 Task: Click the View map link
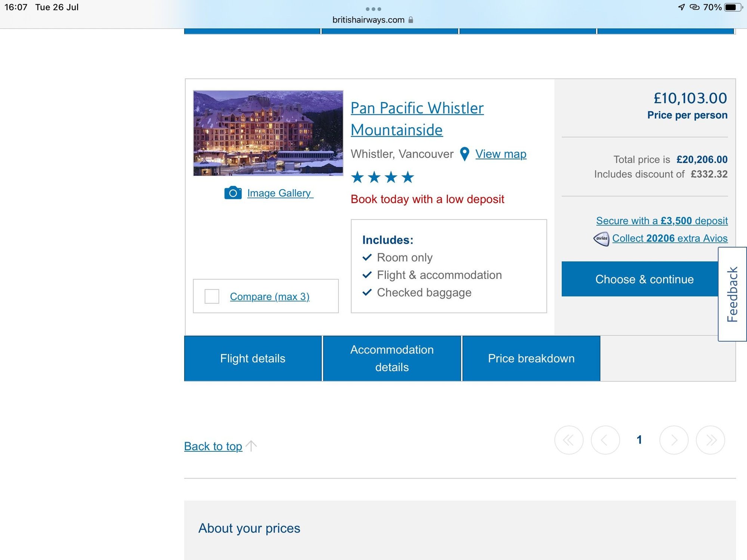[500, 154]
